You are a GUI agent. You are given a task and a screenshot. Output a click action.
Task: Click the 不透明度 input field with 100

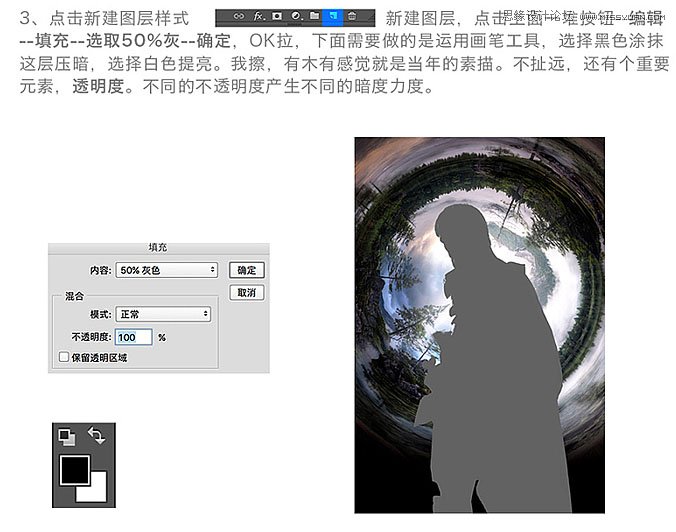pyautogui.click(x=134, y=337)
